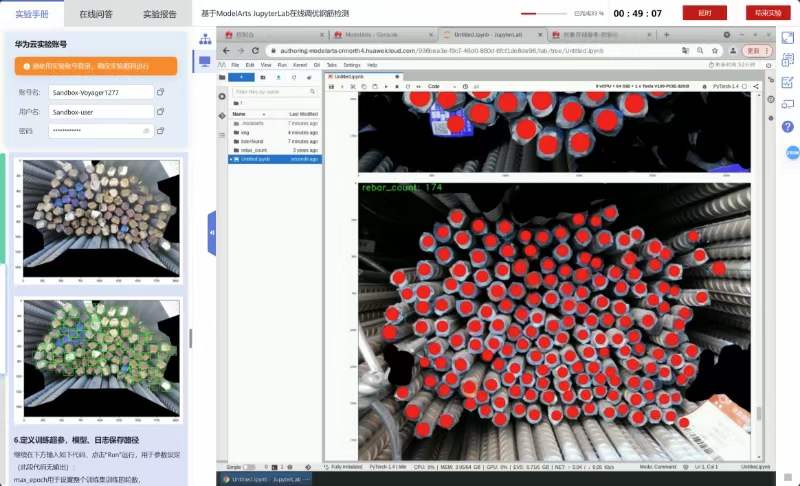This screenshot has height=486, width=800.
Task: Open the 在线问答 tab
Action: click(x=95, y=14)
